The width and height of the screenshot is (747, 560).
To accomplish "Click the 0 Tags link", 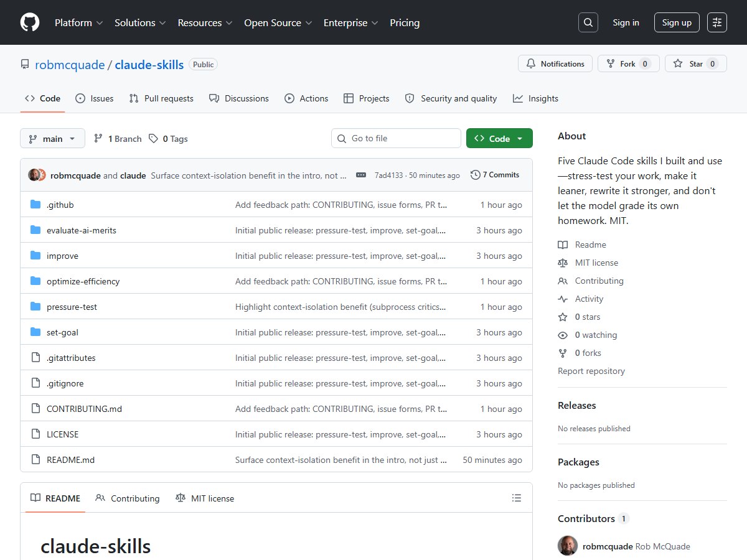I will [x=168, y=139].
